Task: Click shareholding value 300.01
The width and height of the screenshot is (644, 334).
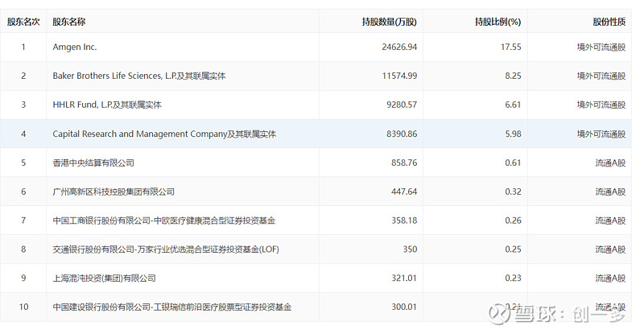Action: pyautogui.click(x=404, y=307)
